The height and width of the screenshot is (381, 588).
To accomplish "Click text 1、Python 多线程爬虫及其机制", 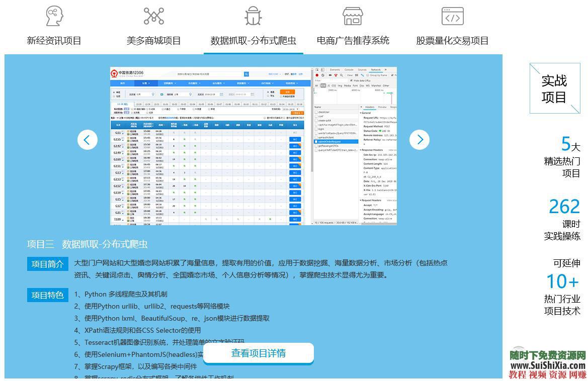I will pyautogui.click(x=120, y=294).
